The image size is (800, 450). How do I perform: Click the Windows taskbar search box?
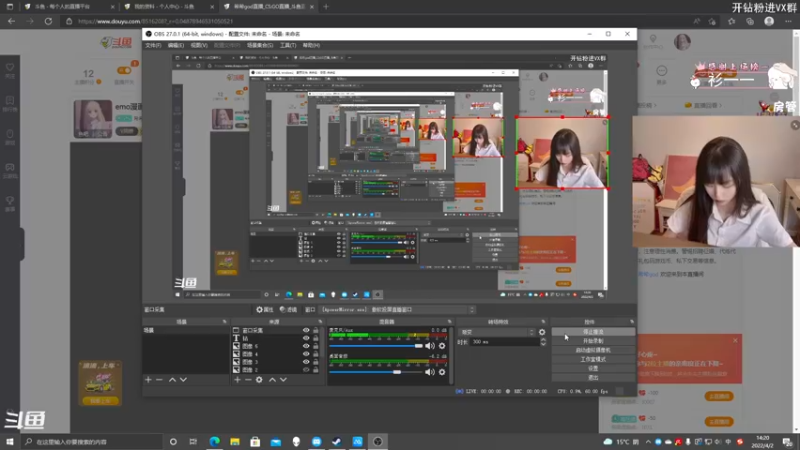(x=92, y=441)
